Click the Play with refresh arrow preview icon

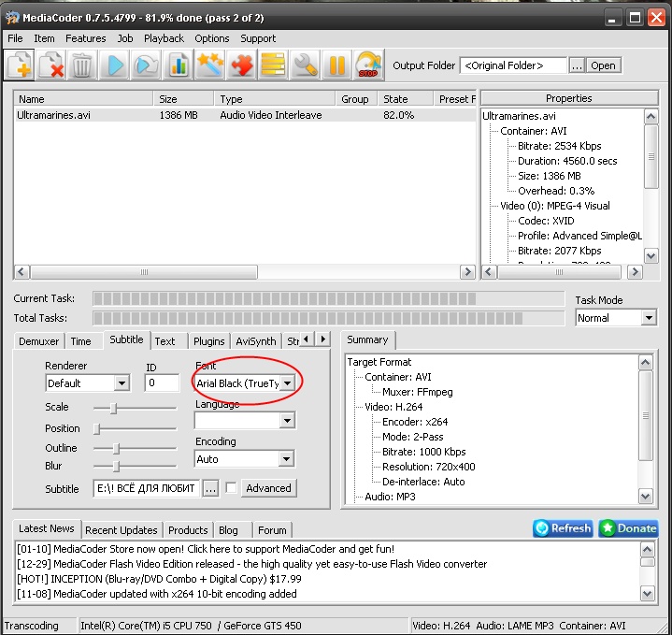146,65
